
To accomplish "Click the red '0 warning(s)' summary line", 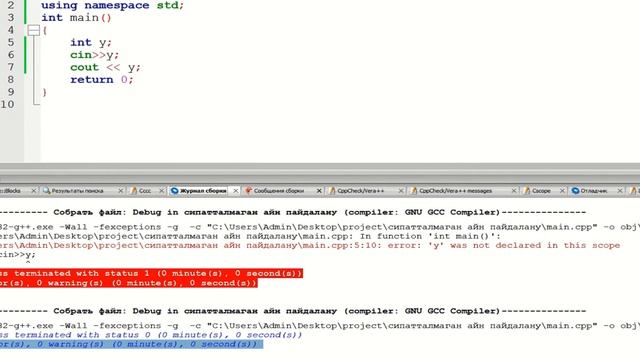I will (129, 283).
